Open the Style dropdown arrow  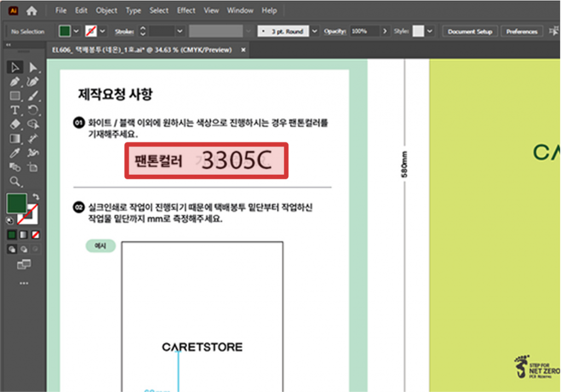click(x=430, y=31)
